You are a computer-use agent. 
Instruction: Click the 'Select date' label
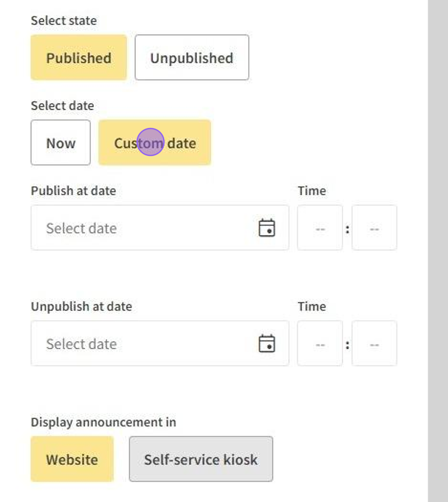click(62, 106)
